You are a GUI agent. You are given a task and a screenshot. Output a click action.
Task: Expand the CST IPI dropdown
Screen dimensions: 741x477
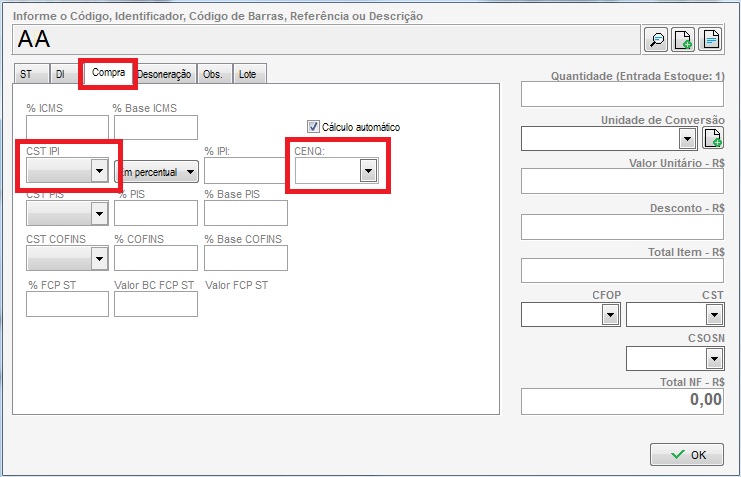click(x=99, y=172)
